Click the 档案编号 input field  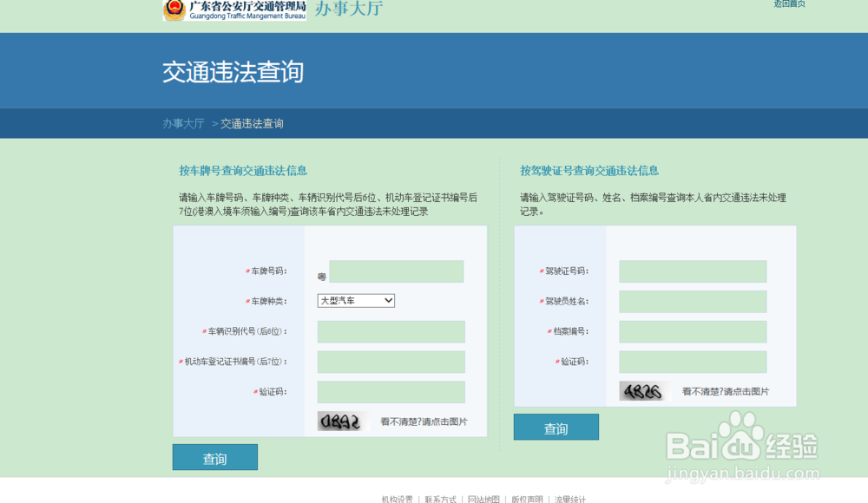tap(693, 331)
